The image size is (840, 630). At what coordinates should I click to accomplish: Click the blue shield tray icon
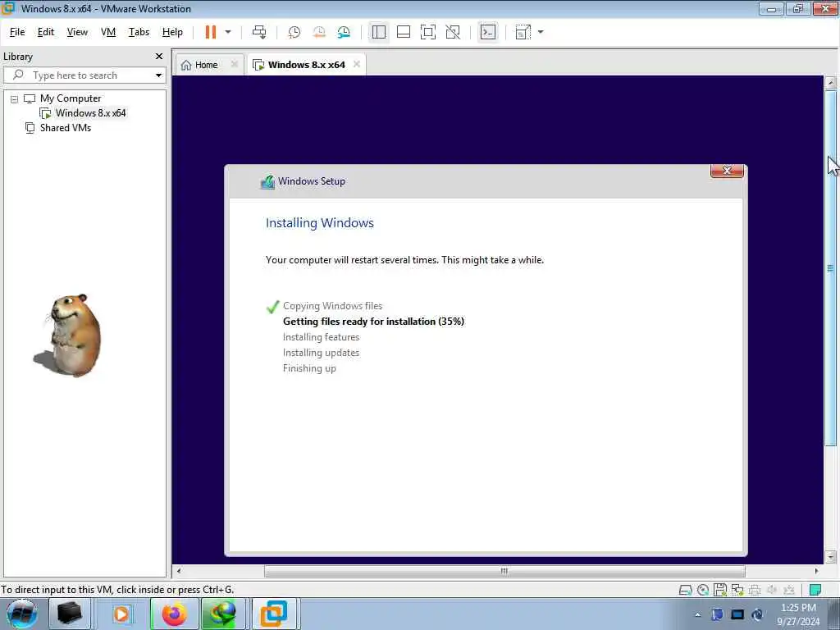pyautogui.click(x=717, y=614)
